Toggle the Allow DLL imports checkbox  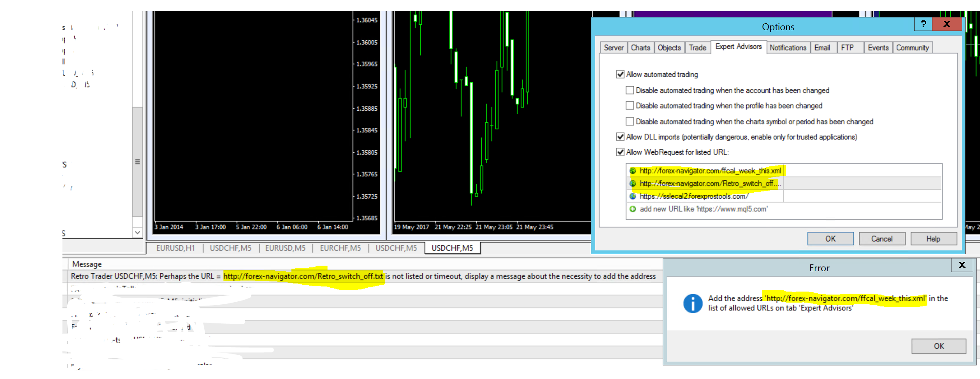tap(620, 137)
